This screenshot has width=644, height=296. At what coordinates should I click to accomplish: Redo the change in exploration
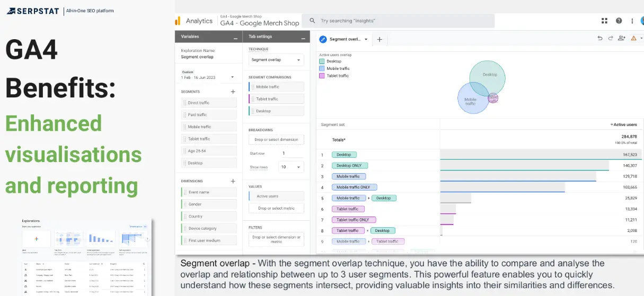coord(610,38)
